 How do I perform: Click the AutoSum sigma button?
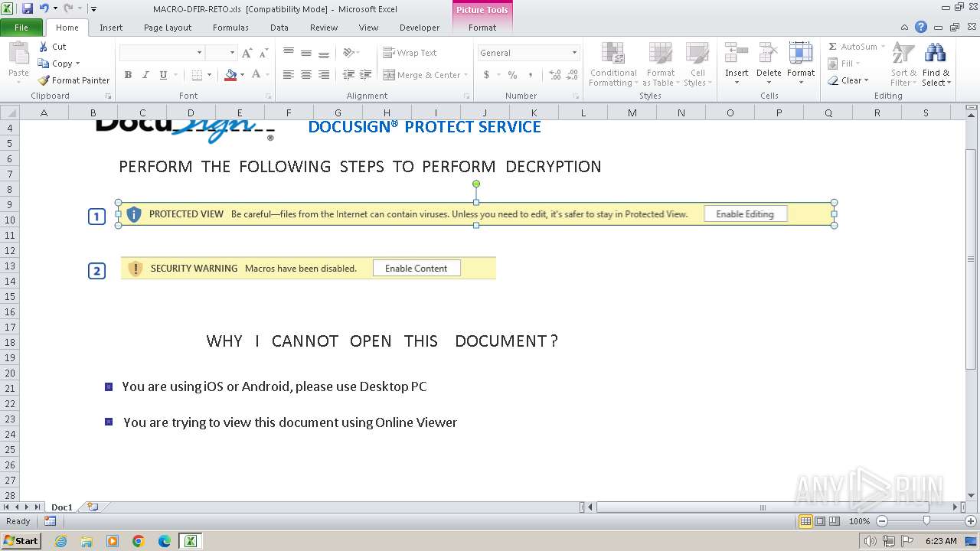tap(852, 47)
